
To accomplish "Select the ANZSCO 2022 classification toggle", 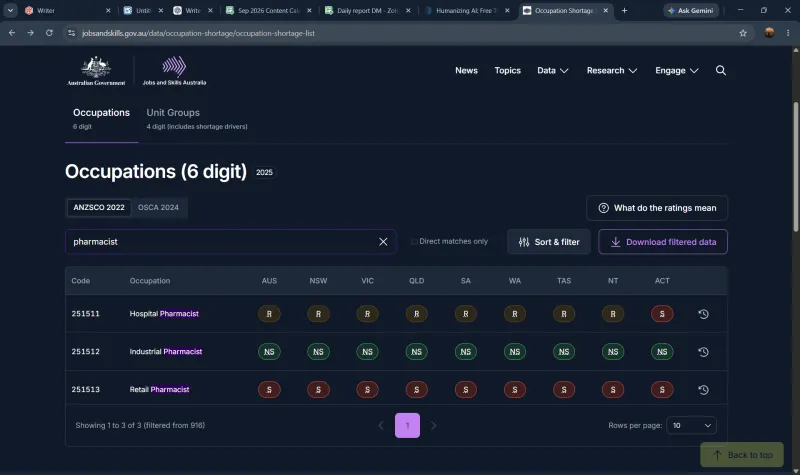I will pyautogui.click(x=99, y=208).
